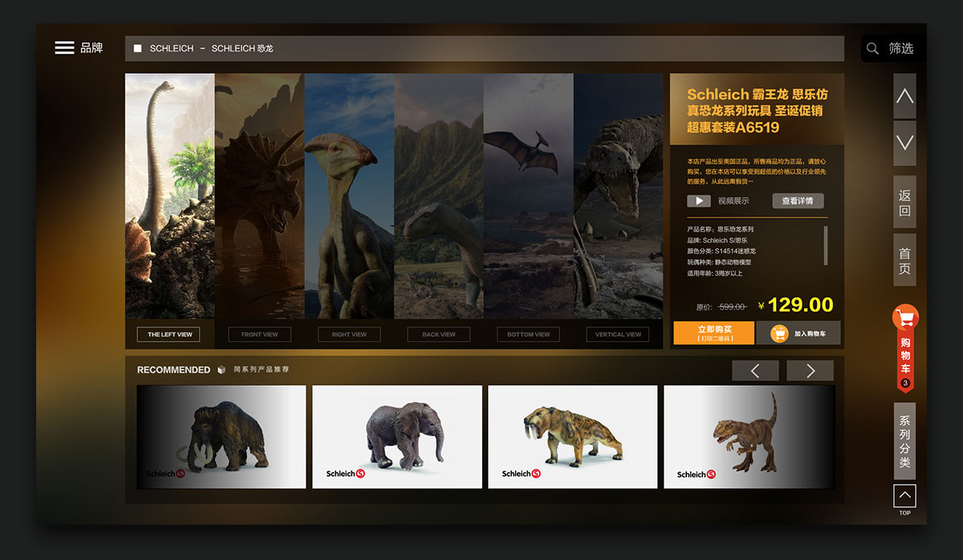Select the elephant product thumbnail
Screen dimensions: 963x560
coord(397,436)
